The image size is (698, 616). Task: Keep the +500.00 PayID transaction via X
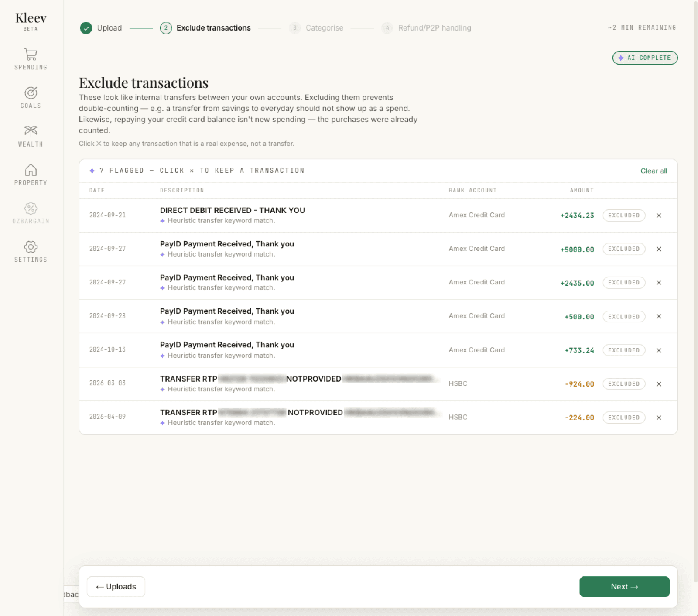tap(659, 316)
